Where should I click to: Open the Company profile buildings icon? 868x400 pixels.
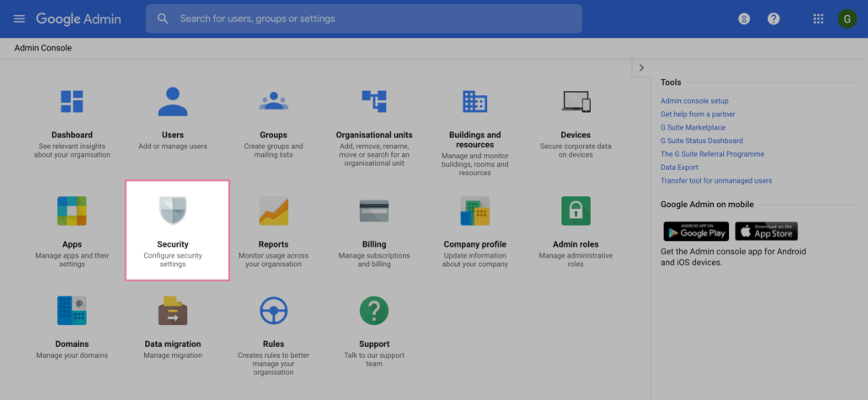pyautogui.click(x=475, y=211)
